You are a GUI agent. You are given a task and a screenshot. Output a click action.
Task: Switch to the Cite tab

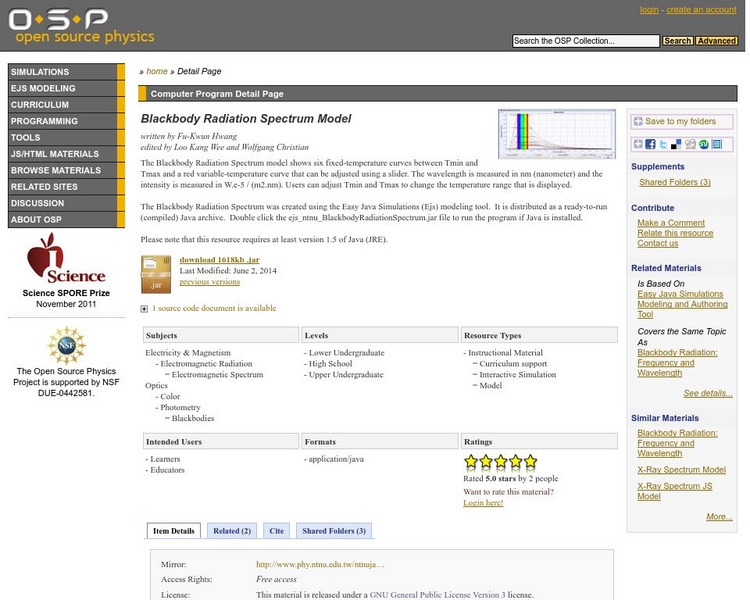[276, 531]
